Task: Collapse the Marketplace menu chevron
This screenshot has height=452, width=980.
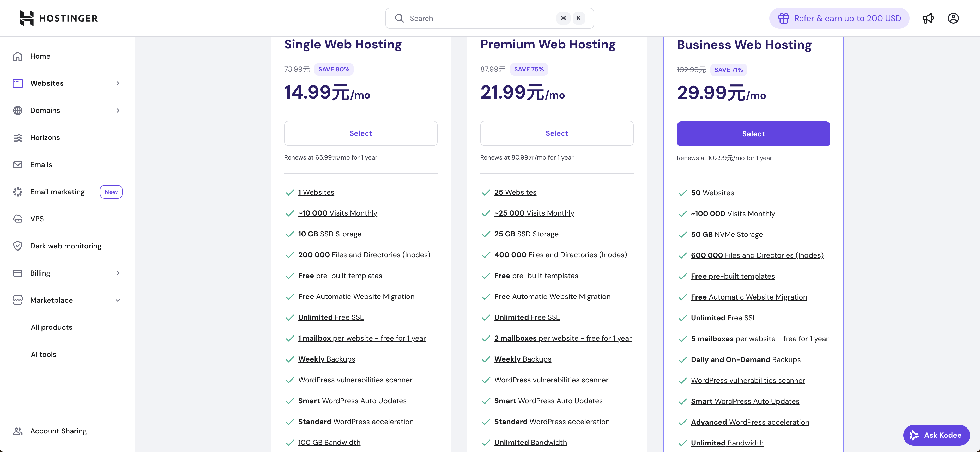Action: coord(118,300)
